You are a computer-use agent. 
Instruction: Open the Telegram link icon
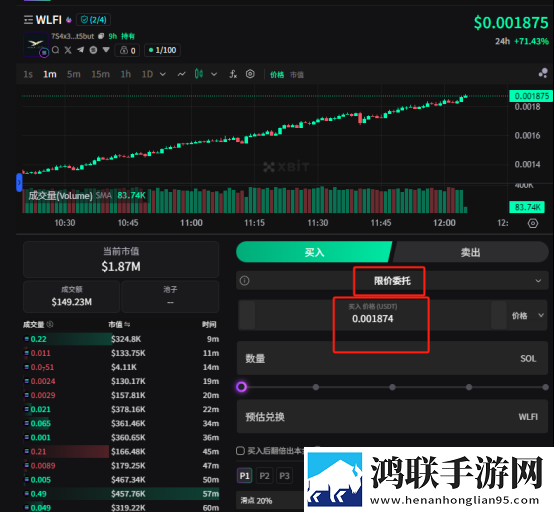point(81,50)
